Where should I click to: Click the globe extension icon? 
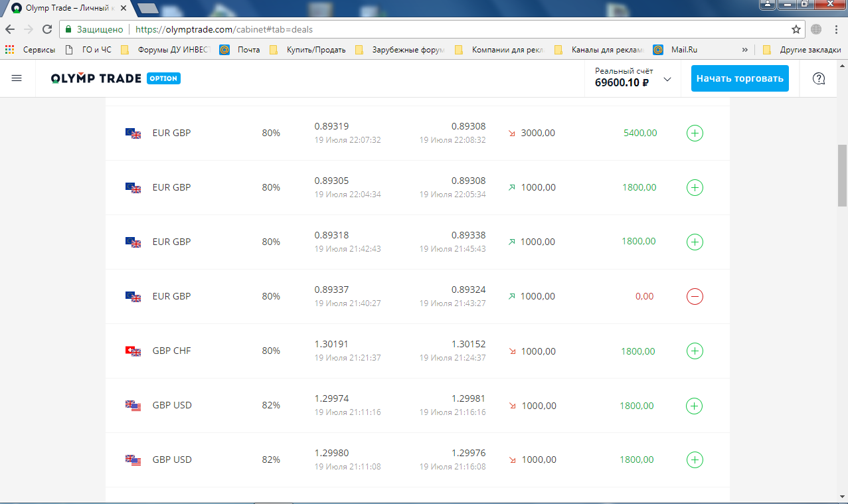[x=816, y=29]
